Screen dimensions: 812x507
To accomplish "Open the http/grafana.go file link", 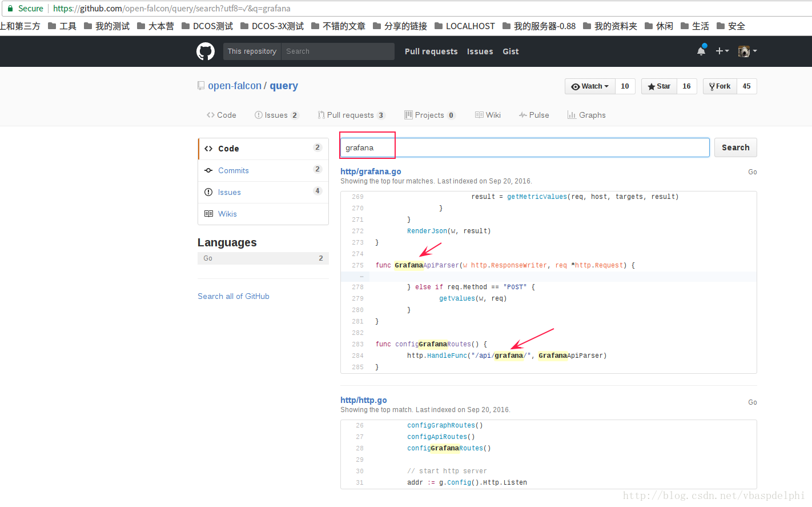I will coord(371,171).
